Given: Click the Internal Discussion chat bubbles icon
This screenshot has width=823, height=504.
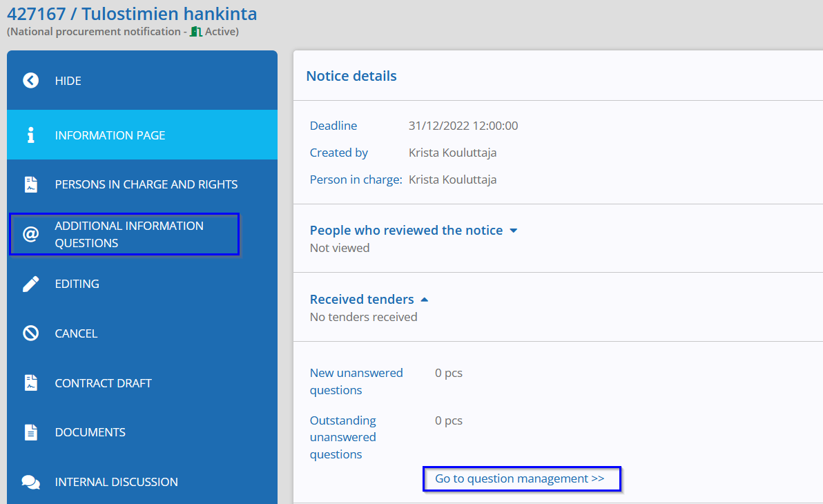Looking at the screenshot, I should tap(30, 482).
